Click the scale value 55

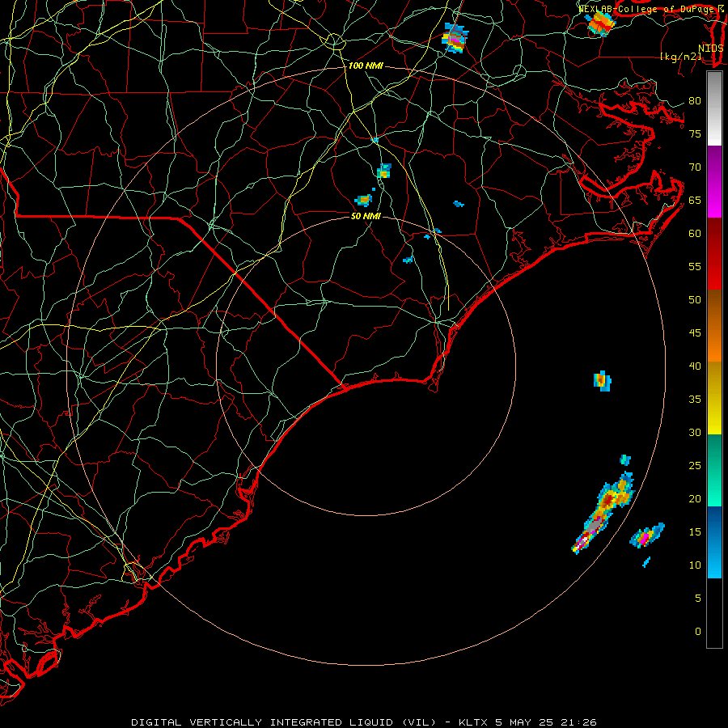click(x=695, y=266)
